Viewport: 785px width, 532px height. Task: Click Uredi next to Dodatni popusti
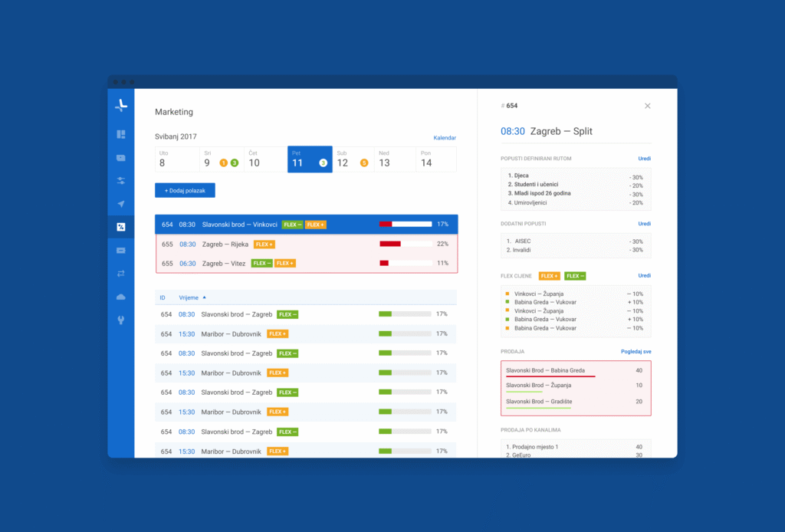[644, 224]
